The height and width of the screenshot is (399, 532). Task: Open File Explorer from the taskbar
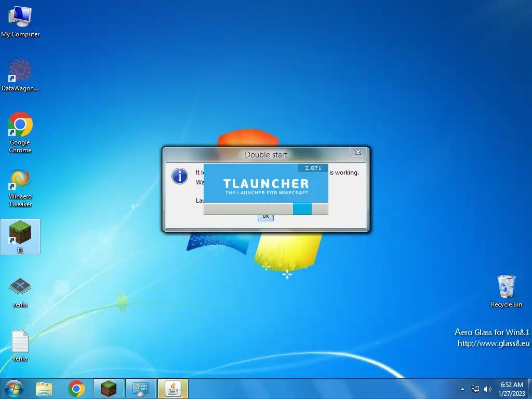44,389
